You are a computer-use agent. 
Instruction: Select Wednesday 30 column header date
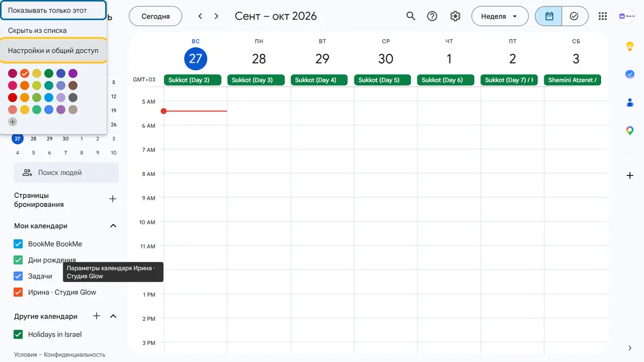click(x=386, y=58)
